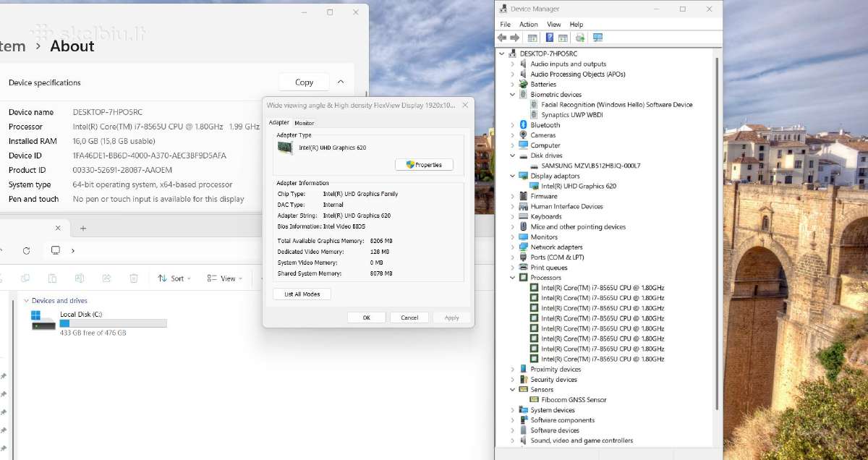Collapse the DESKTOP-7HPO5RC root node
868x460 pixels.
[x=501, y=54]
